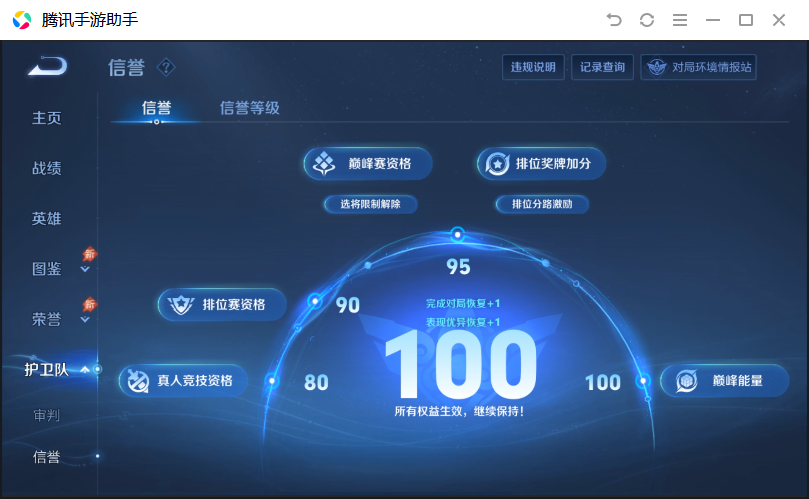The height and width of the screenshot is (499, 809).
Task: Open 审判 under 护卫队
Action: [x=46, y=415]
